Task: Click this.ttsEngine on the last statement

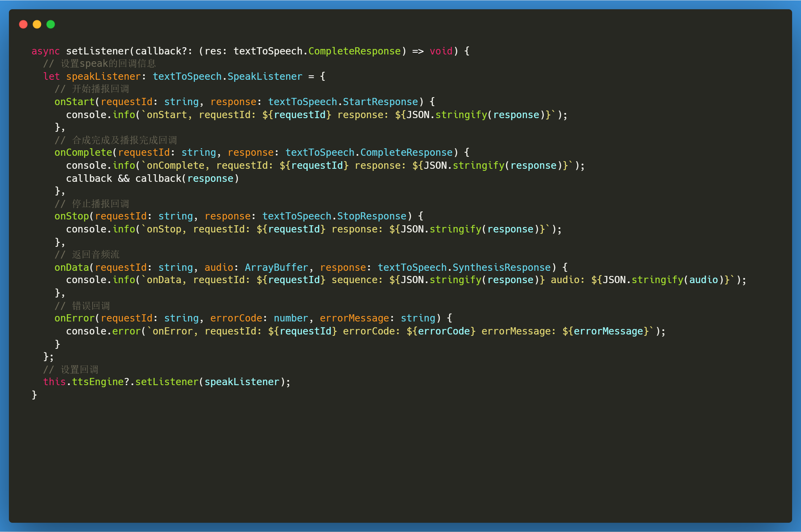Action: click(83, 382)
